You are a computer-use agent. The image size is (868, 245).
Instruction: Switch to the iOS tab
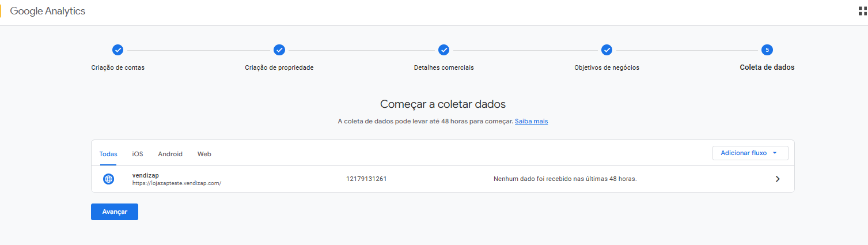coord(138,154)
